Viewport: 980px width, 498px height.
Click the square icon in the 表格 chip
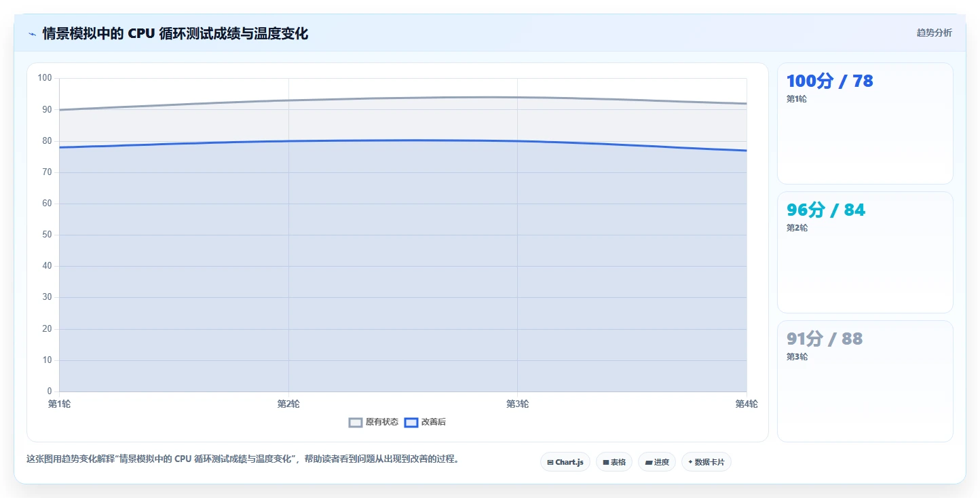(x=606, y=462)
